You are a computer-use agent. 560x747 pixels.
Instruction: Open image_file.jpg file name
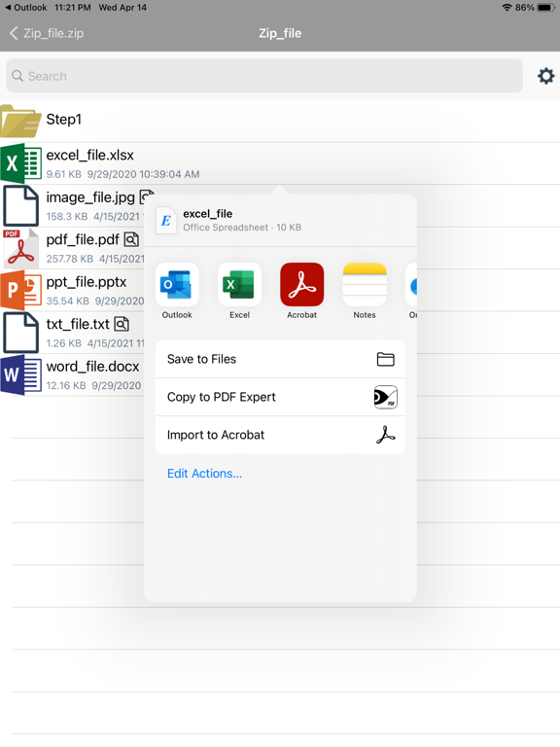pos(90,197)
